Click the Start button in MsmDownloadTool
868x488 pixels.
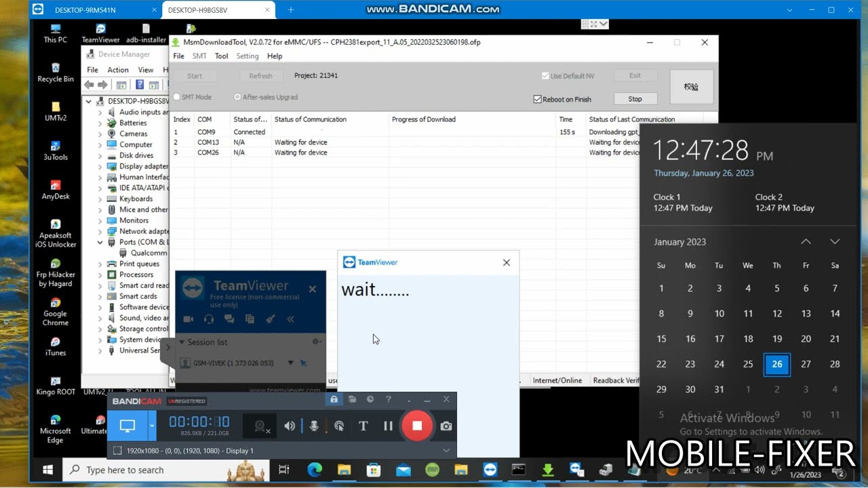pos(195,76)
